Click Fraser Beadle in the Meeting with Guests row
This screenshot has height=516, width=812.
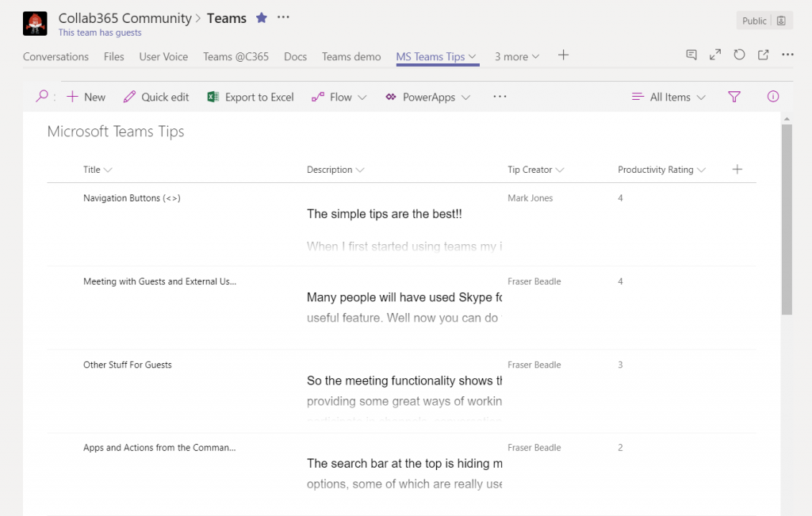534,281
